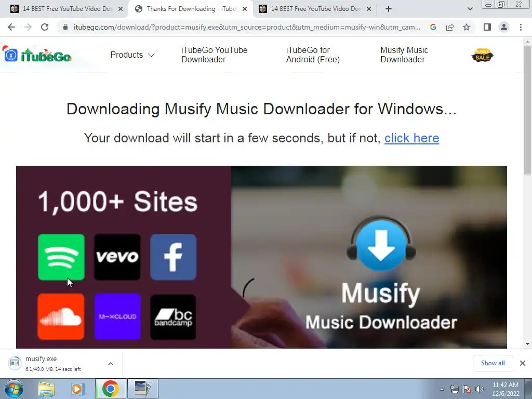Click the Musify Music Downloader banner image
This screenshot has height=399, width=532.
(262, 257)
